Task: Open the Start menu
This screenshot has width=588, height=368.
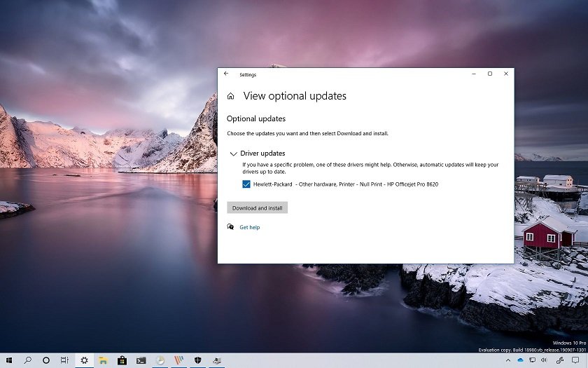Action: tap(9, 360)
